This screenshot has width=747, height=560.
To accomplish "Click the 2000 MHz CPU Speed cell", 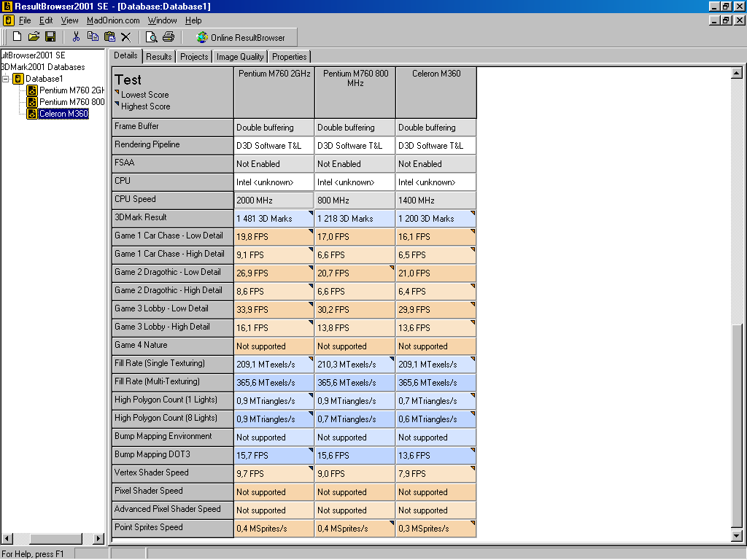I will [274, 201].
